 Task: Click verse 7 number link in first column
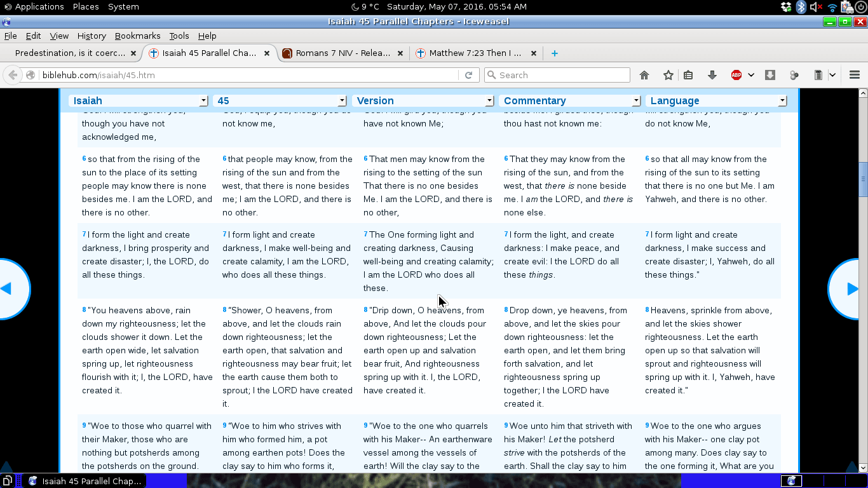84,234
